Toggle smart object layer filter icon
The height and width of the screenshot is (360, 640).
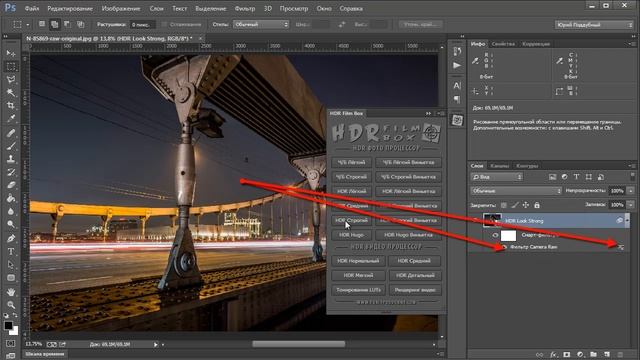point(601,177)
